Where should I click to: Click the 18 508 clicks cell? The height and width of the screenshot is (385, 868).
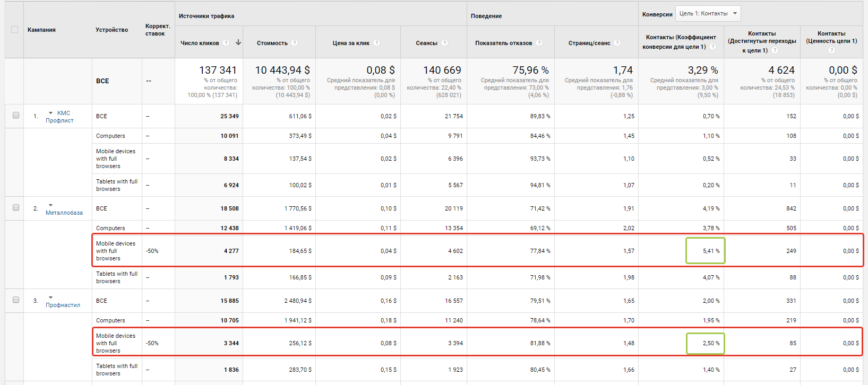(x=229, y=208)
